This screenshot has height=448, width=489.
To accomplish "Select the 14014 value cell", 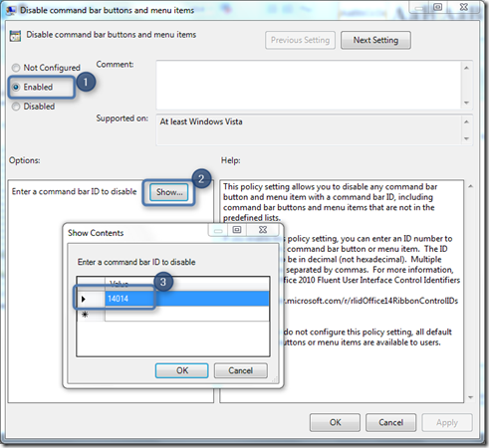I will [187, 299].
